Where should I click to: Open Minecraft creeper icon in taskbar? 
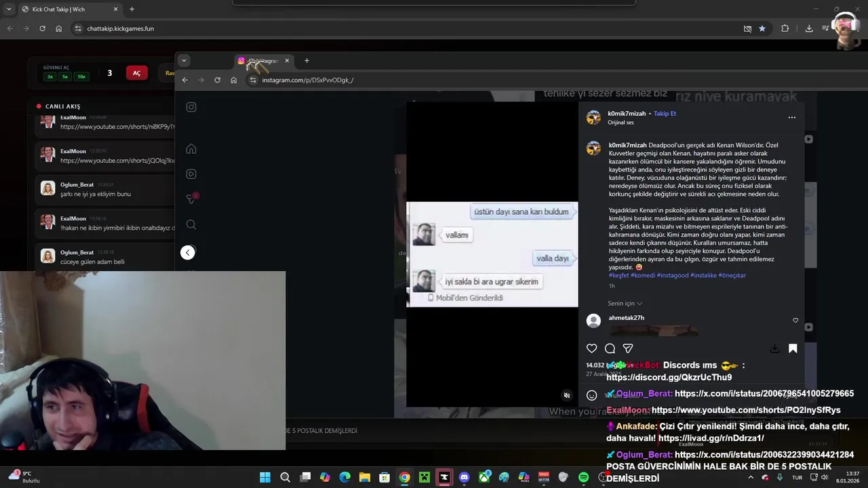(x=425, y=477)
